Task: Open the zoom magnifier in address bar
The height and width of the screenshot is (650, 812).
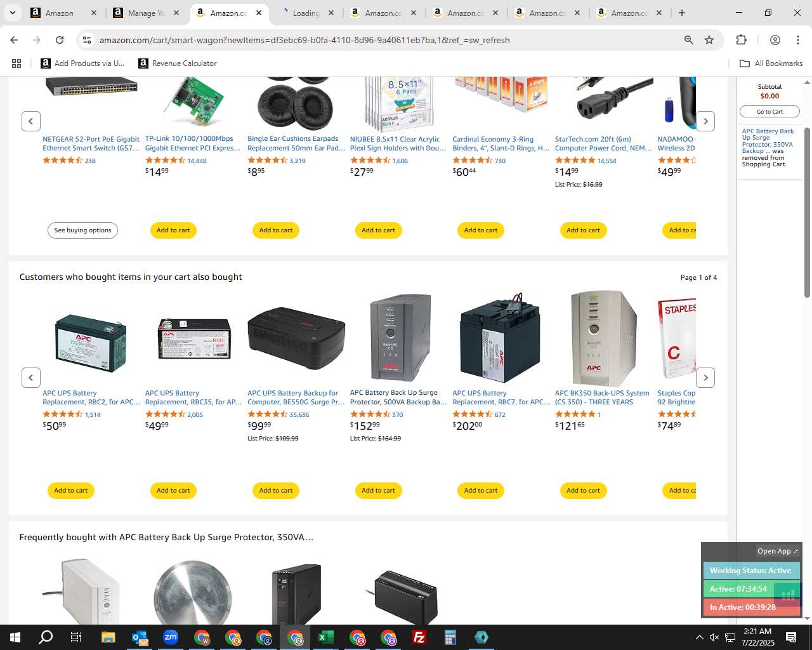Action: click(688, 40)
